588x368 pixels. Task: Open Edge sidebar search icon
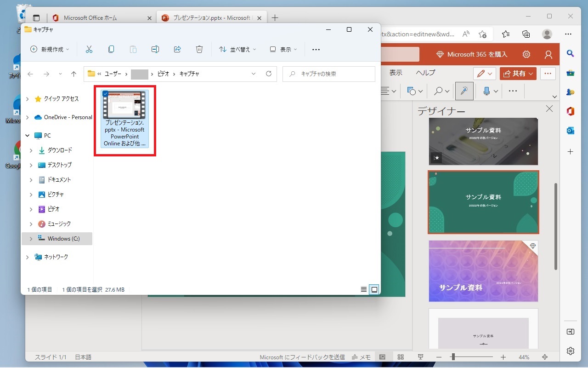[x=571, y=53]
